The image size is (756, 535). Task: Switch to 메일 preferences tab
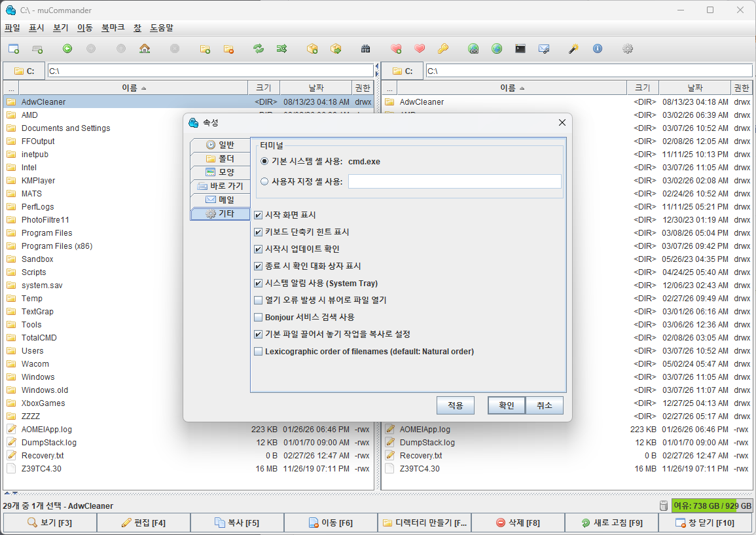pyautogui.click(x=221, y=200)
